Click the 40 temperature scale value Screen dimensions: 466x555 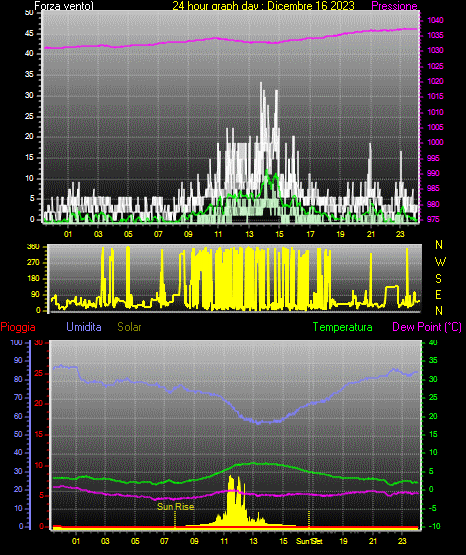click(433, 342)
